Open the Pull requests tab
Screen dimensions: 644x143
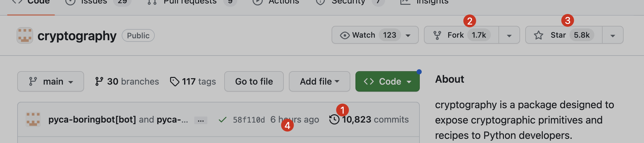pos(190,2)
